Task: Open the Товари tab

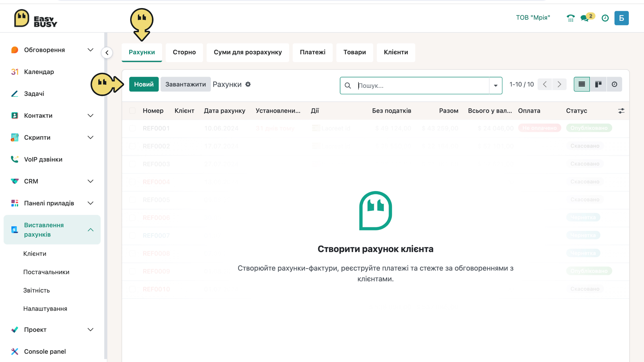Action: click(355, 52)
